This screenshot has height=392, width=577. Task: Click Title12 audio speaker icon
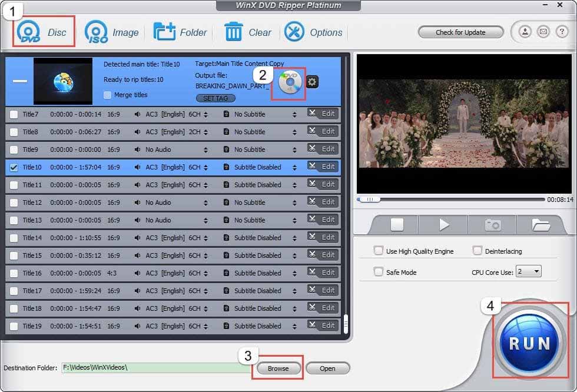click(x=137, y=202)
